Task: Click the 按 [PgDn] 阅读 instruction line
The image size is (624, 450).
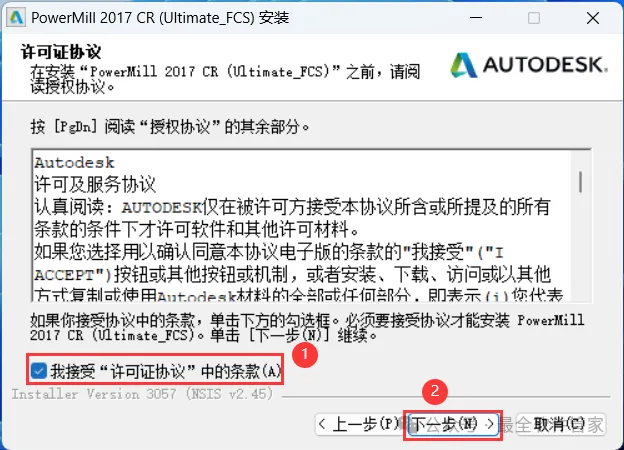Action: tap(170, 127)
